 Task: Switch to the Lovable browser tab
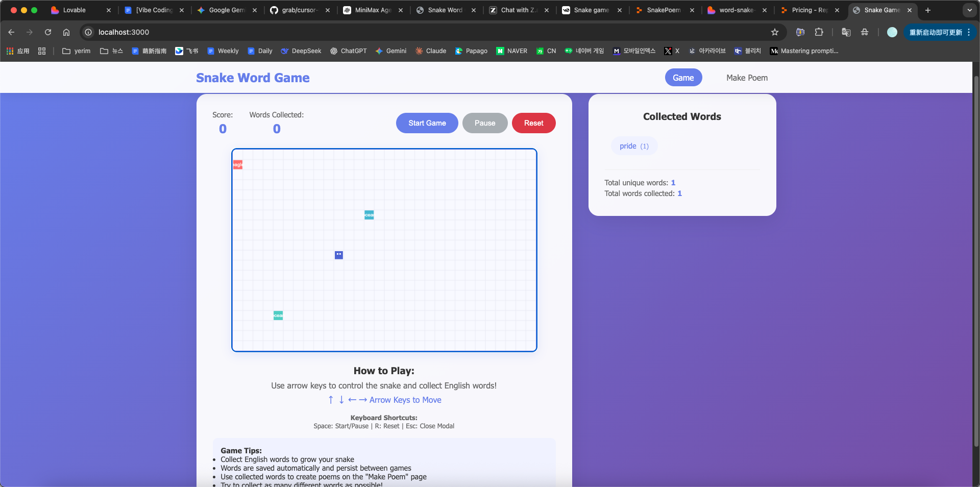(75, 10)
